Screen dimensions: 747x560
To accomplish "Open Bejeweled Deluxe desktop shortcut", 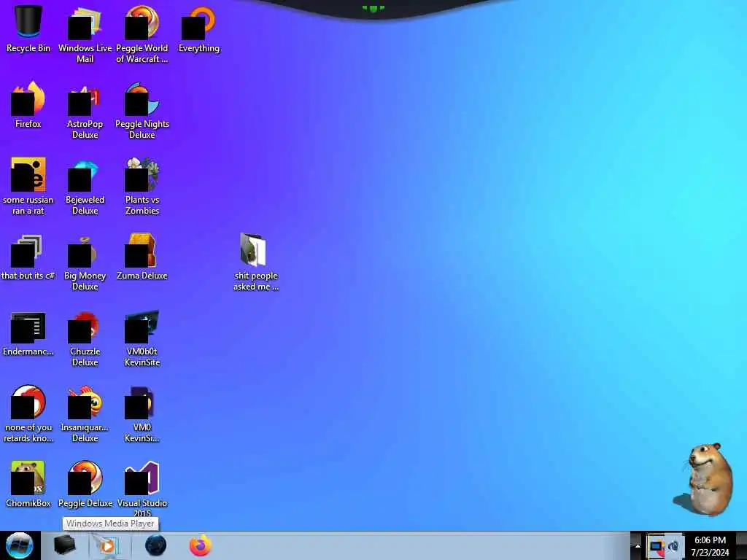I will [85, 186].
